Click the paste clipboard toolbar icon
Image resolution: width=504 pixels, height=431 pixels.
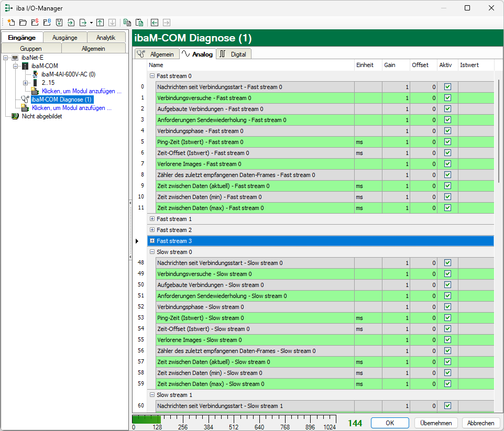139,23
